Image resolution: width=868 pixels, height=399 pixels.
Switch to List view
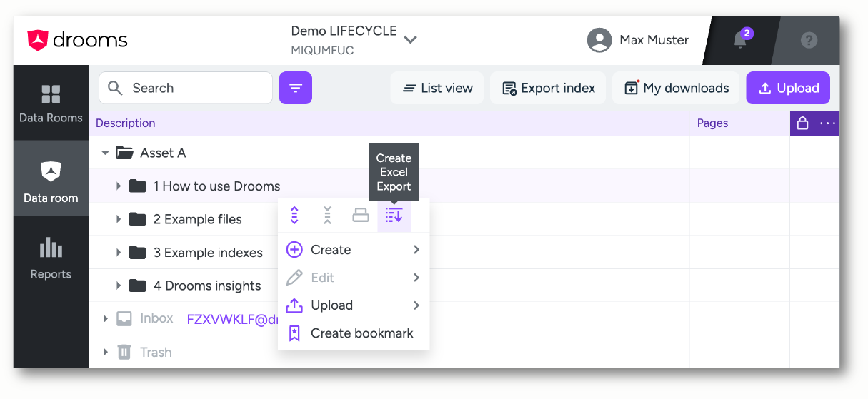[x=437, y=88]
